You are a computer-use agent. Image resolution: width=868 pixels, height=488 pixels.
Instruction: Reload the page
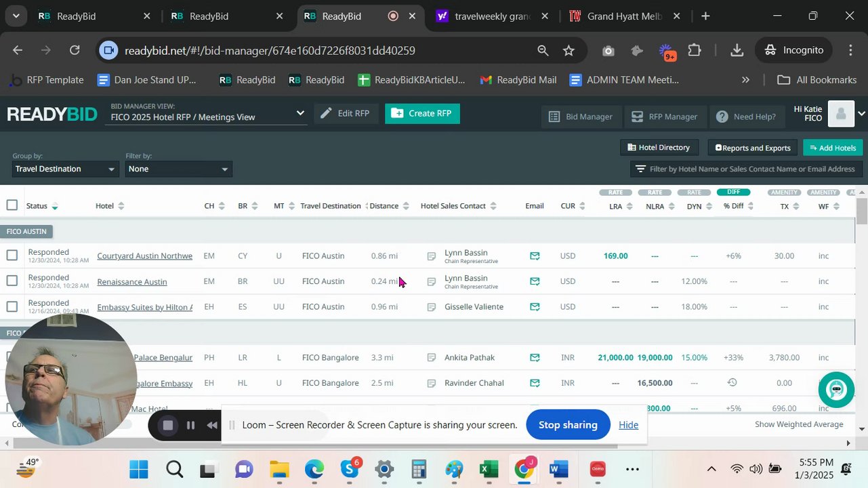[75, 50]
